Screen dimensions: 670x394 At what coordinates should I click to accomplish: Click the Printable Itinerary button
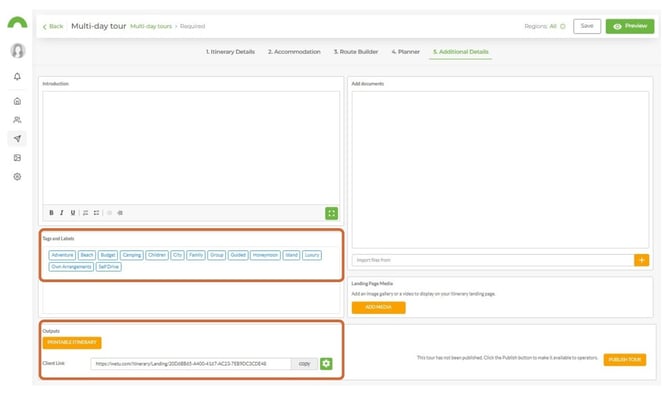[72, 342]
